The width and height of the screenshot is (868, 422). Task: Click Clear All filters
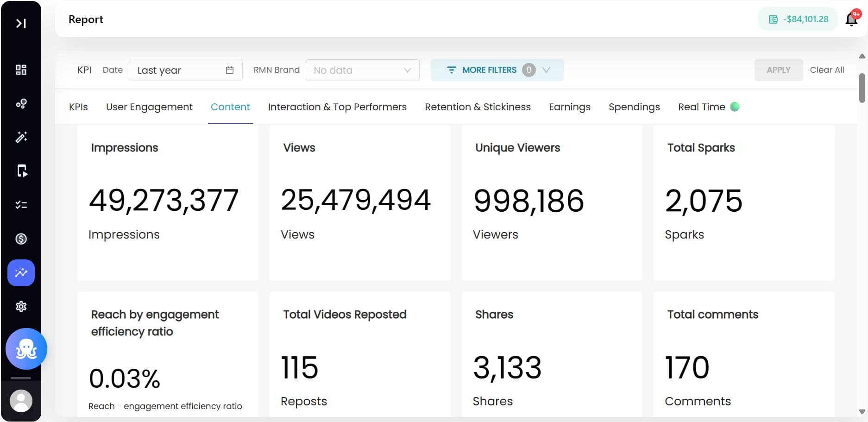827,70
